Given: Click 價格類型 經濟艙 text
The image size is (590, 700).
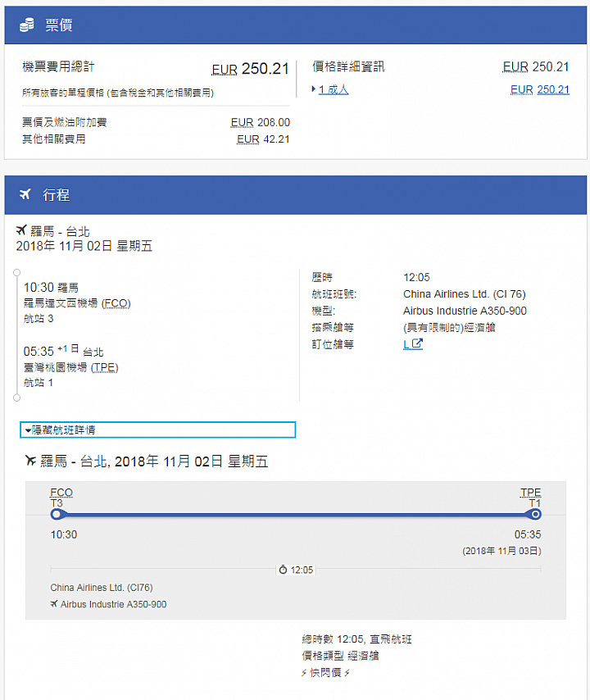Looking at the screenshot, I should pyautogui.click(x=340, y=656).
